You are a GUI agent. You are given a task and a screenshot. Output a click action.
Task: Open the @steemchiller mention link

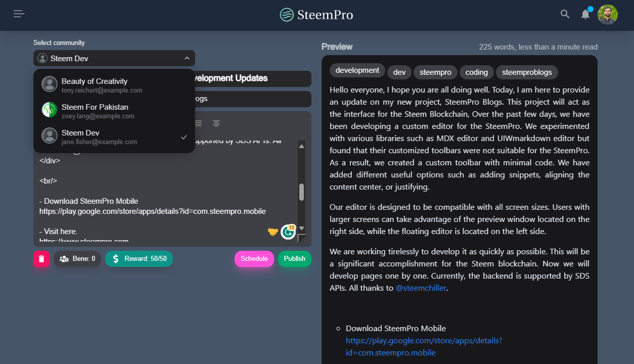(x=422, y=288)
